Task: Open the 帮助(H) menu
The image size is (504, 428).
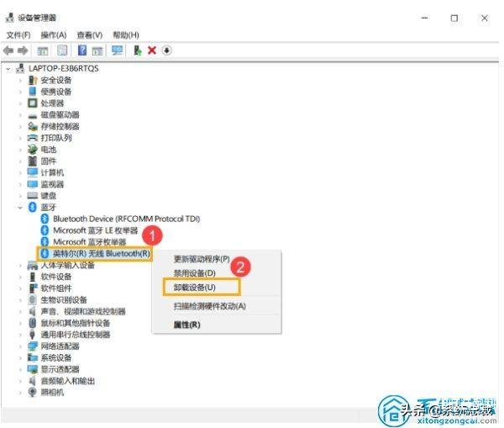Action: (x=126, y=34)
